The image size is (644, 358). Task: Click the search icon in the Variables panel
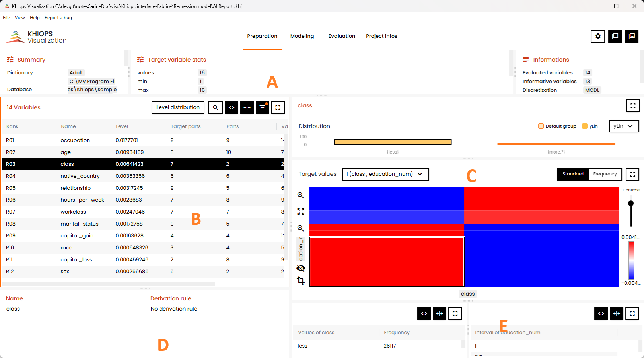[x=216, y=107]
